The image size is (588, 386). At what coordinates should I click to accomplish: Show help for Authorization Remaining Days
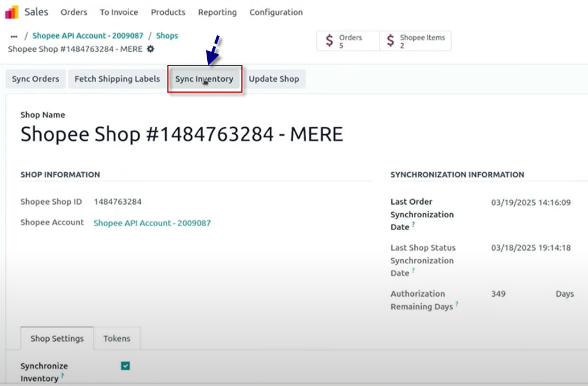(457, 304)
